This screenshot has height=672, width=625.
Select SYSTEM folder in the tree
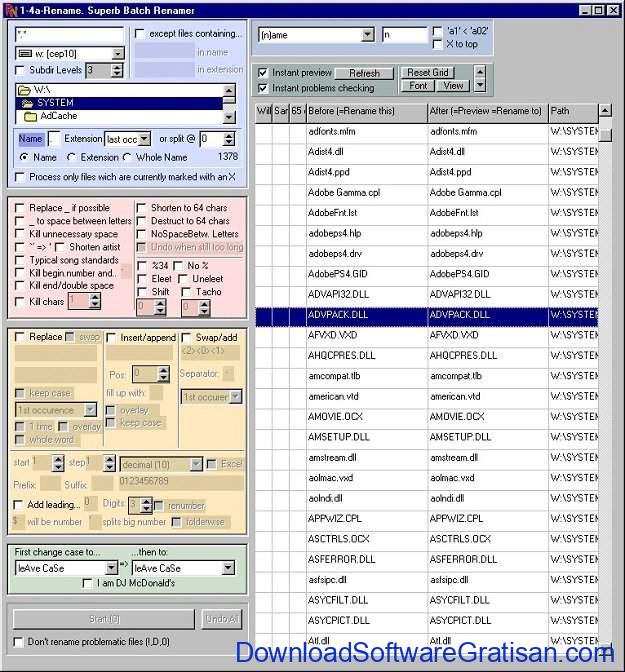tap(119, 103)
